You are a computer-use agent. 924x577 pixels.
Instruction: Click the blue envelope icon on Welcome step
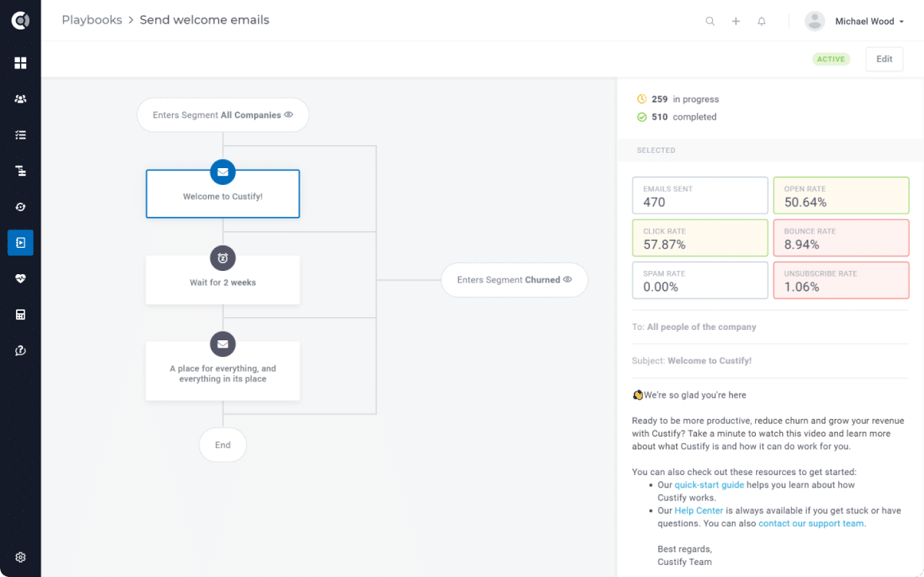[223, 172]
